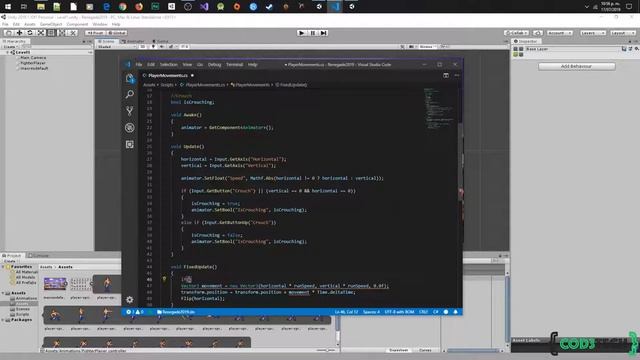Open VS Code Manage gear icon
Screen dimensions: 640x360
pyautogui.click(x=130, y=300)
